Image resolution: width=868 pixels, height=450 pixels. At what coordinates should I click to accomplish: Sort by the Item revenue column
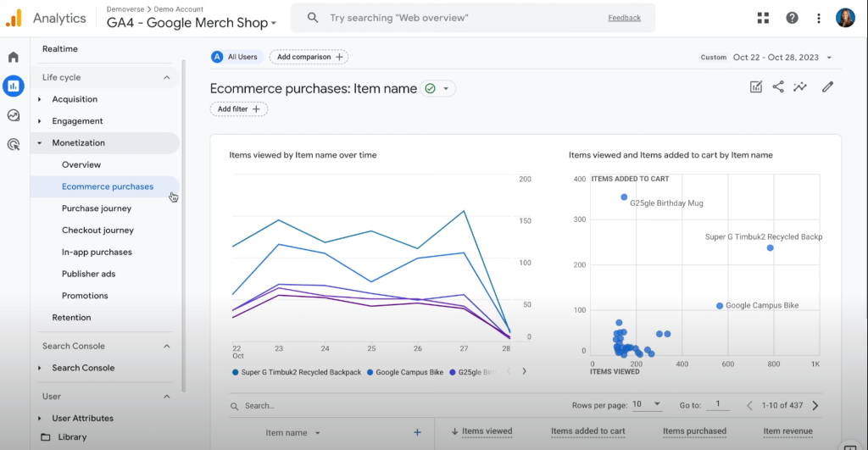pyautogui.click(x=787, y=431)
